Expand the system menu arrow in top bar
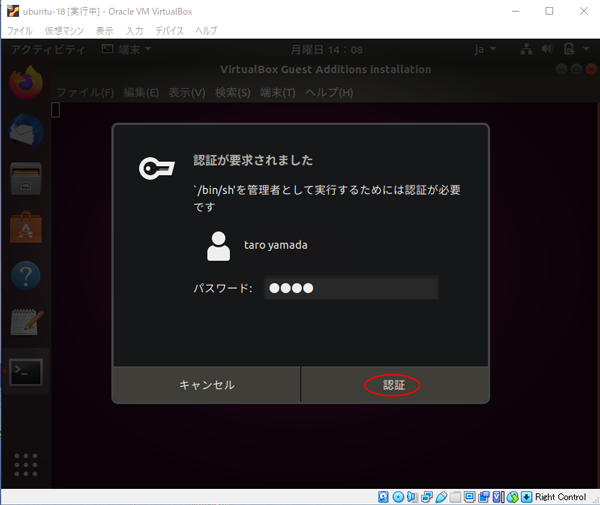The width and height of the screenshot is (600, 505). click(x=586, y=49)
